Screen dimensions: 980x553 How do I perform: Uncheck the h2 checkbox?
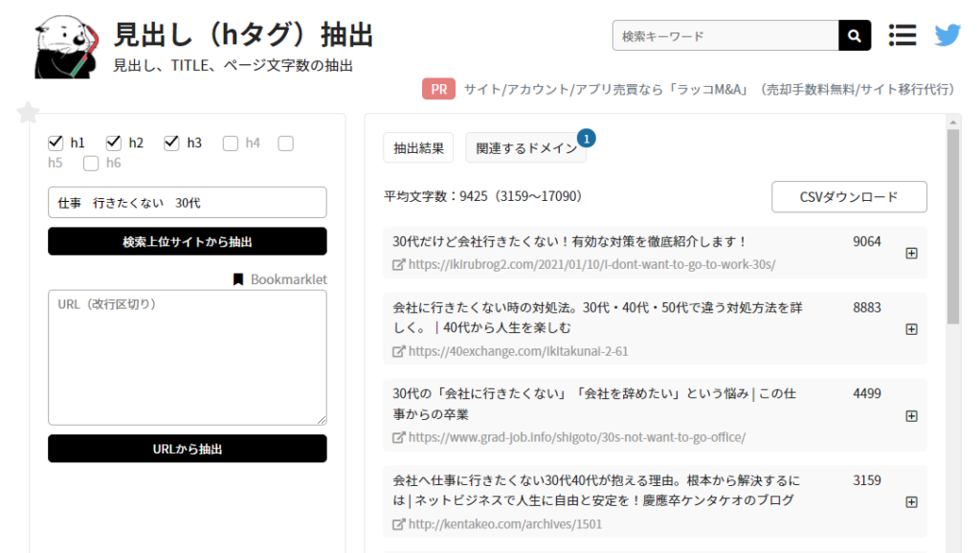[x=113, y=144]
